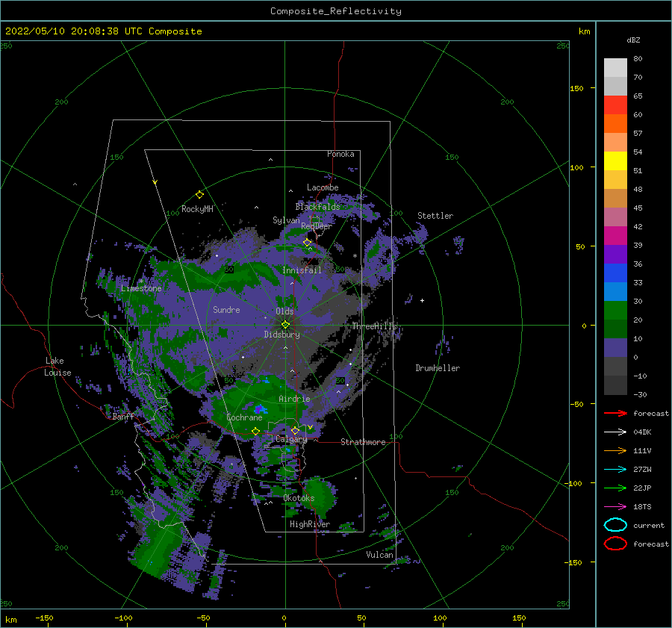Click the Calgary city label
This screenshot has height=628, width=672.
point(291,439)
